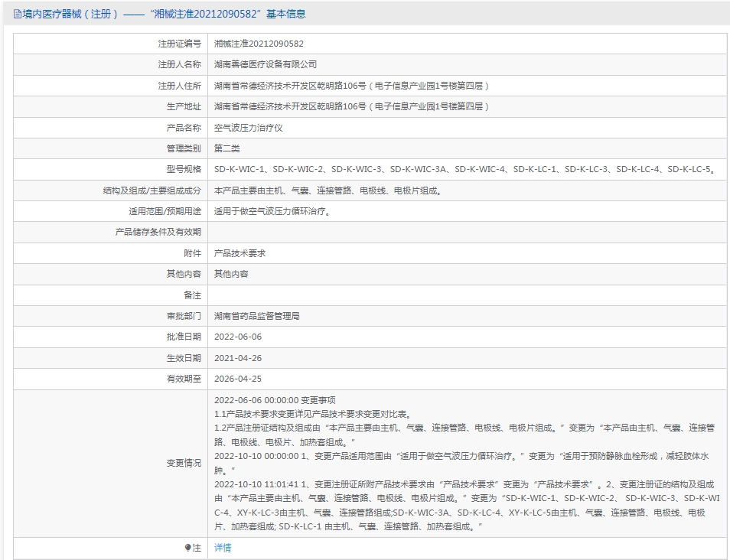Image resolution: width=730 pixels, height=560 pixels.
Task: Click the 适用范围 intended use text
Action: click(x=272, y=211)
